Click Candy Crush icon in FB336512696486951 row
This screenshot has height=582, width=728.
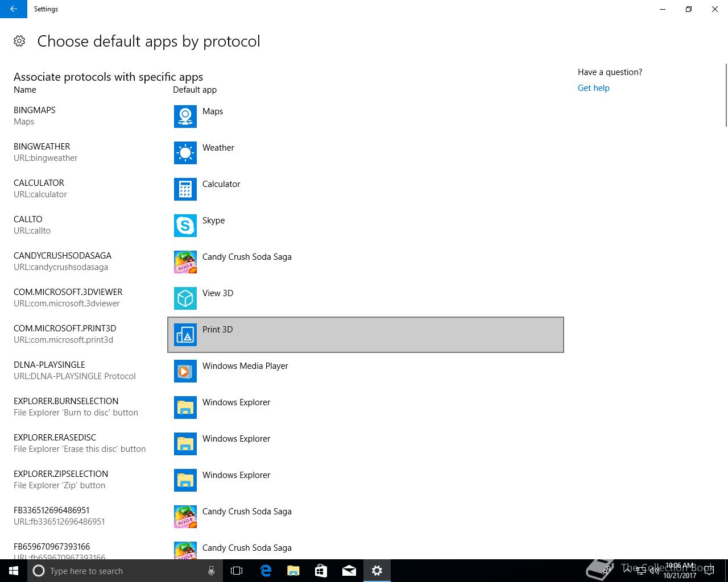[x=185, y=517]
